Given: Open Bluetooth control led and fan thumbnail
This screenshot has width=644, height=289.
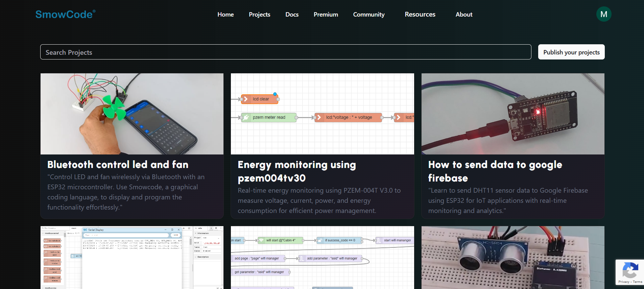Looking at the screenshot, I should [132, 114].
